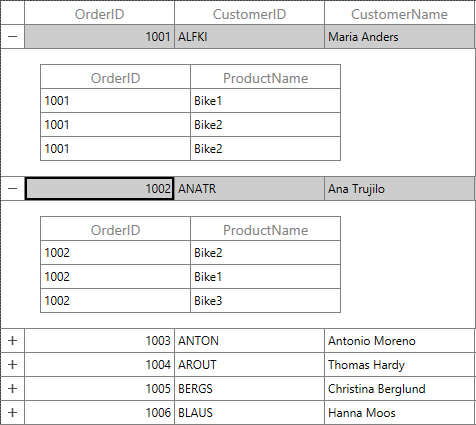This screenshot has width=476, height=425.
Task: Click ProductName header in order 1002 details grid
Action: [x=265, y=229]
